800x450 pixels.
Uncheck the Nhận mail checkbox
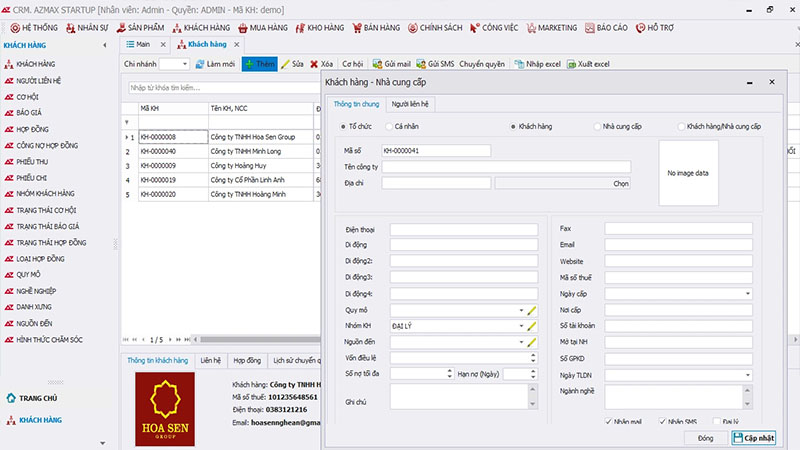[x=609, y=421]
